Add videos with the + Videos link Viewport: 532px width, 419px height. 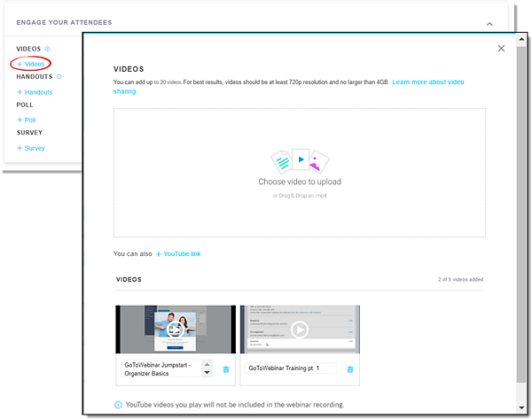click(31, 64)
